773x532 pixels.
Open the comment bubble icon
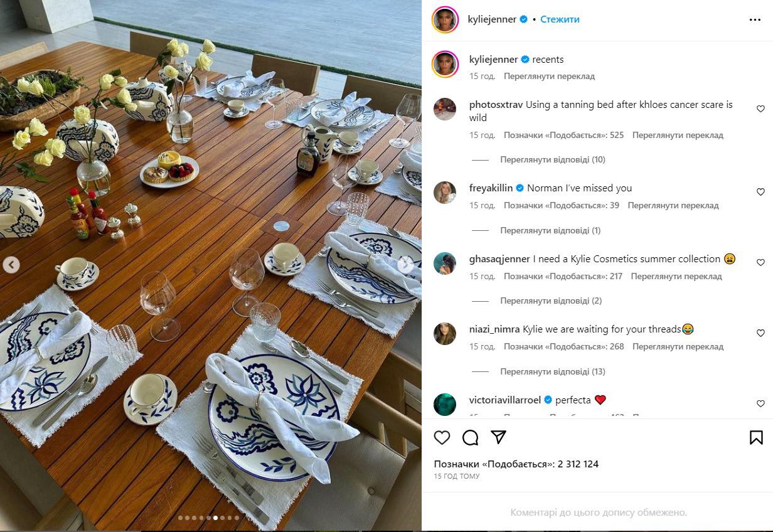(x=471, y=437)
